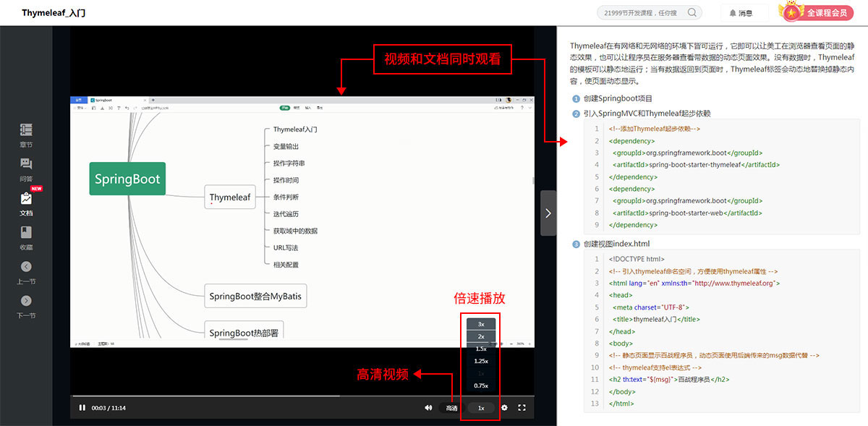Go to the next lesson 下一节

pos(26,307)
